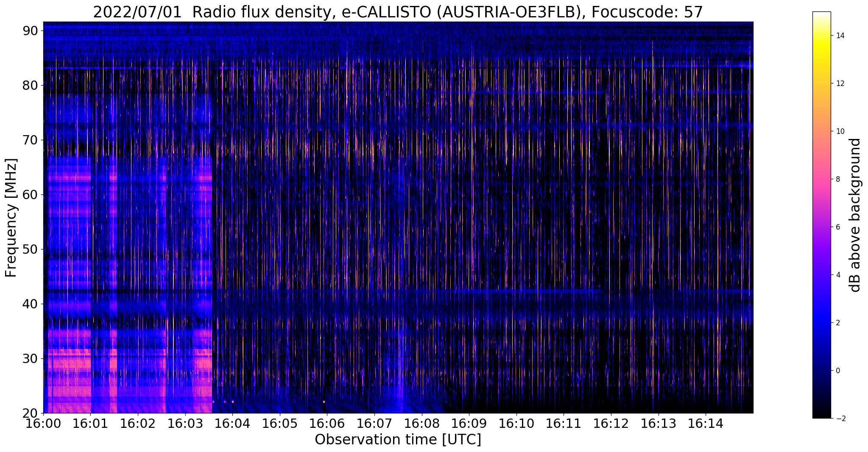Click the 16:10 time tick label
Viewport: 868px width, 452px height.
(x=516, y=423)
